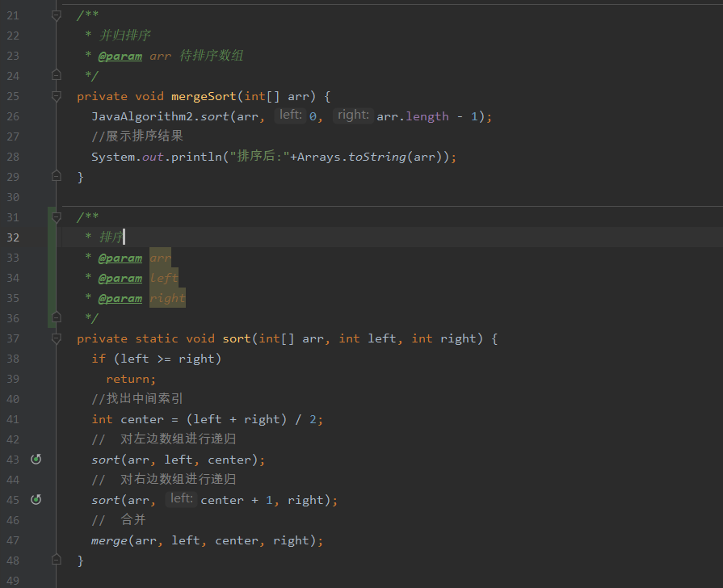Click the @param tag before highlighted right
723x588 pixels.
pos(120,299)
